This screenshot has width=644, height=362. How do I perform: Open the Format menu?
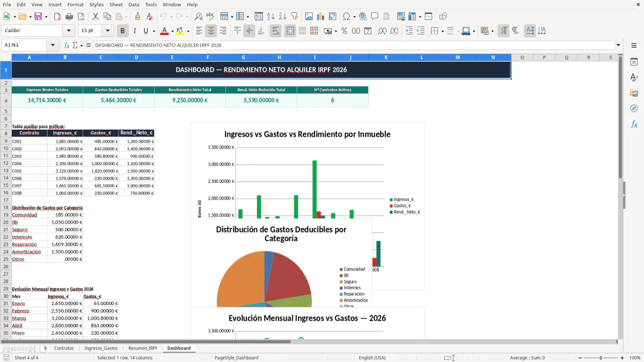click(75, 4)
